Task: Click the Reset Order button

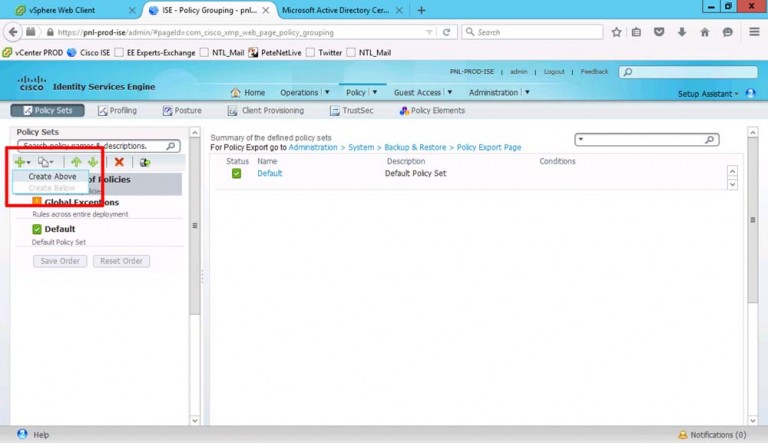Action: (121, 261)
